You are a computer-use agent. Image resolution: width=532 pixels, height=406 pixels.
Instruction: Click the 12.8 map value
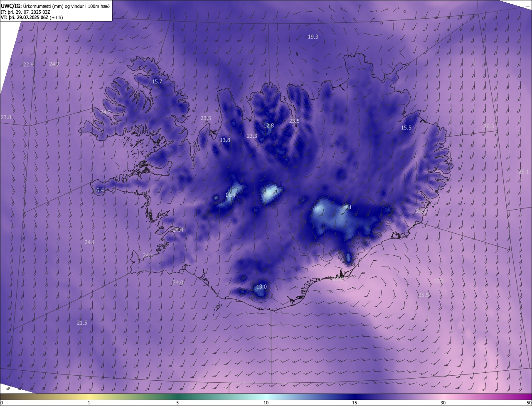[x=269, y=125]
